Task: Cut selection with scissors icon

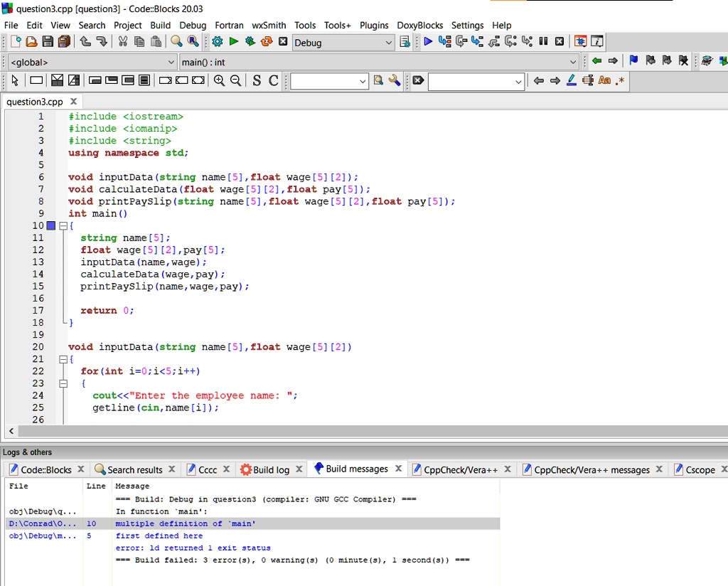Action: pos(122,42)
